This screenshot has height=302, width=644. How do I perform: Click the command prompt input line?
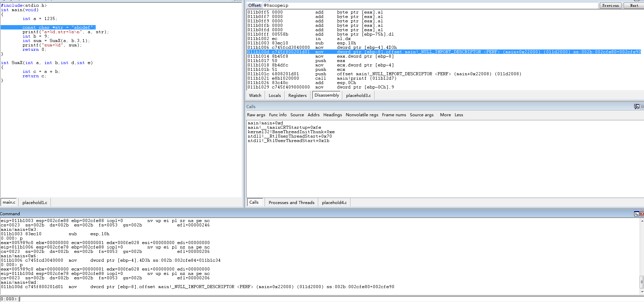[305, 299]
